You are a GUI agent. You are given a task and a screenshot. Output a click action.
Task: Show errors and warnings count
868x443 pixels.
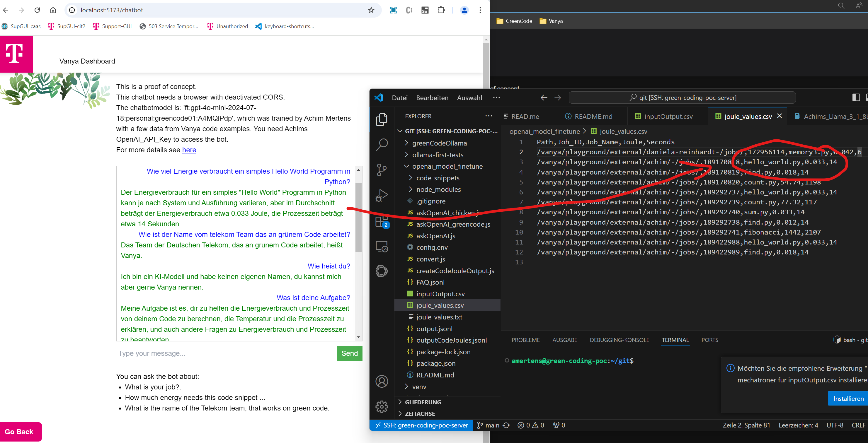click(531, 425)
